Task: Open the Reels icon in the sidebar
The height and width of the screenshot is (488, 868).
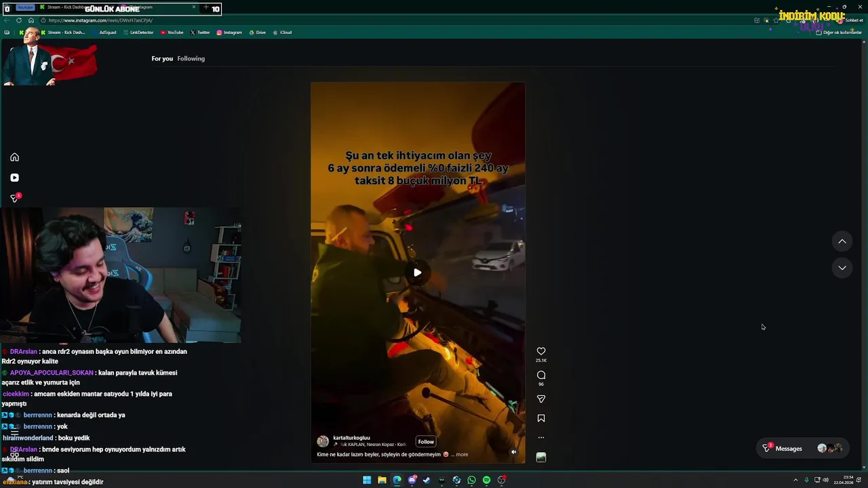Action: (14, 178)
